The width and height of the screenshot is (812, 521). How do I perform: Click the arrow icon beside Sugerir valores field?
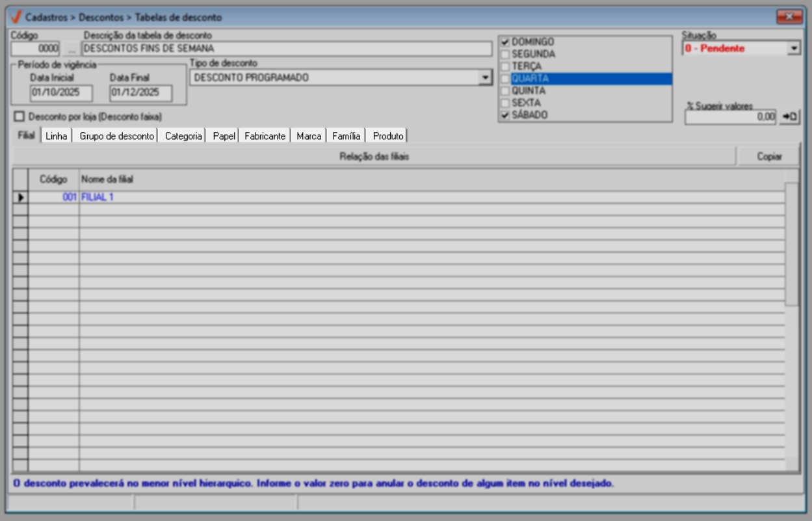[790, 117]
